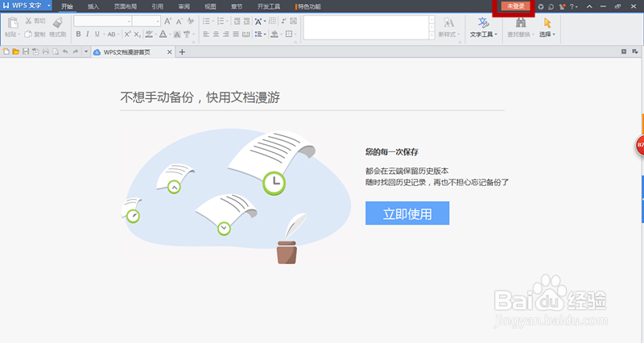Toggle Bold formatting
This screenshot has height=343, width=644.
pos(78,34)
